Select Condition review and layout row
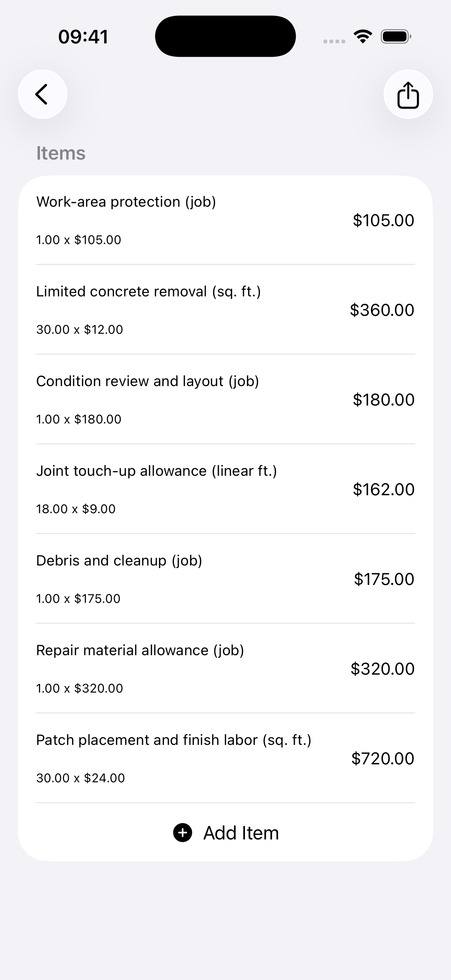Screen dimensions: 451x980 225,400
